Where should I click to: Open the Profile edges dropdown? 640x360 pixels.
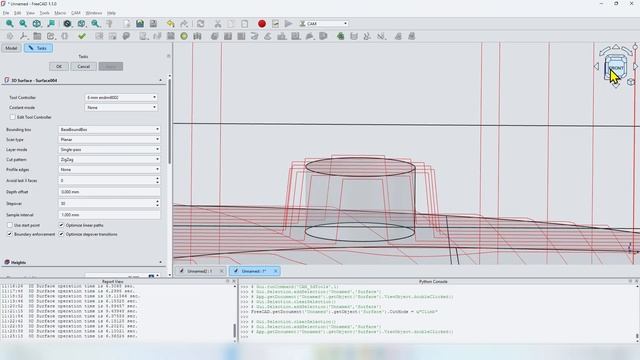coord(109,169)
